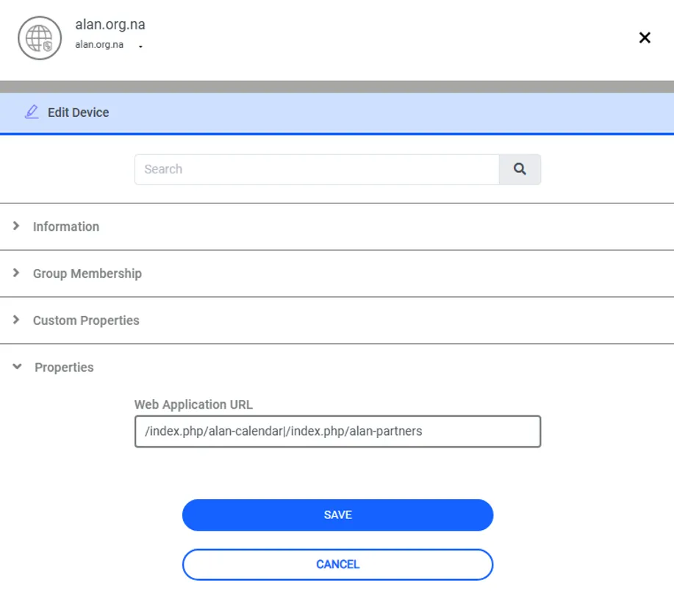The image size is (674, 616).
Task: Click the Edit Device pencil icon
Action: coord(32,112)
